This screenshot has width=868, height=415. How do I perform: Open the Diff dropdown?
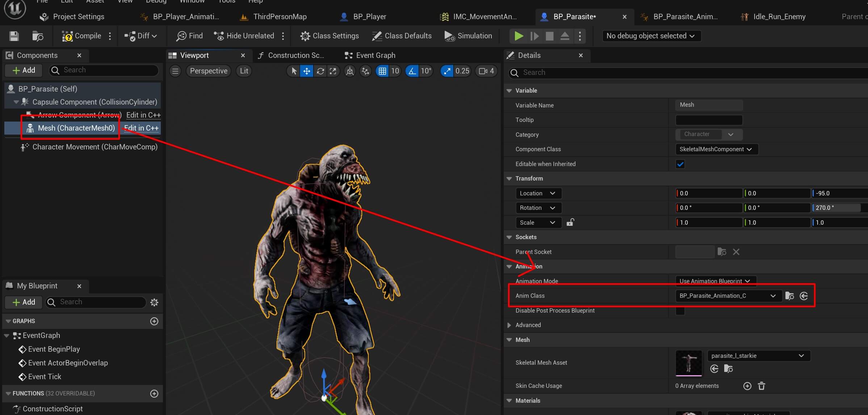click(x=141, y=36)
